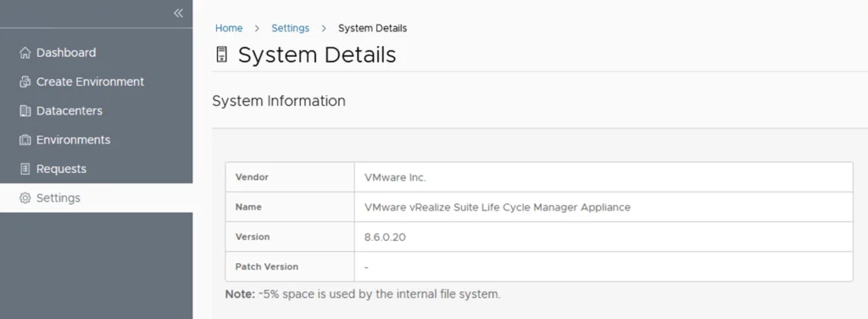Viewport: 868px width, 319px height.
Task: Click the Environments icon in sidebar
Action: (25, 140)
